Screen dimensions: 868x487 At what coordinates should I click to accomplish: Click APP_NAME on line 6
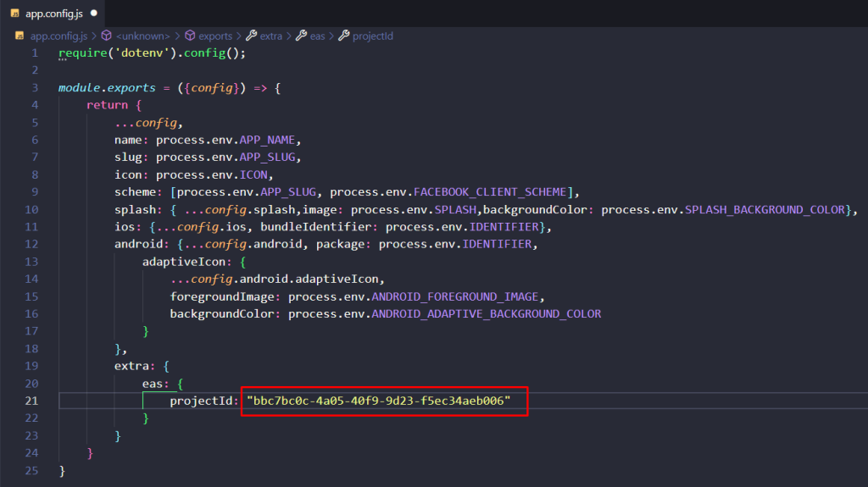(267, 140)
